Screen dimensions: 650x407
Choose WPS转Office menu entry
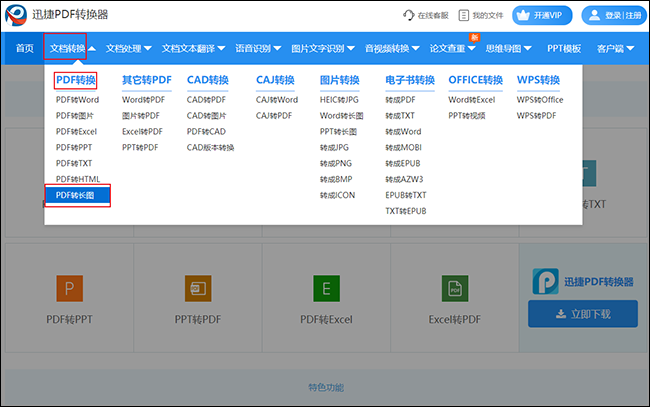point(540,100)
